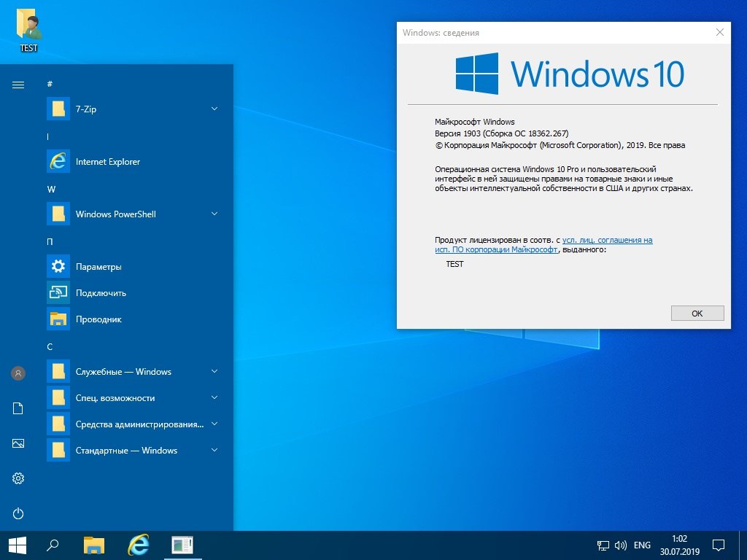Open Documents icon in Start menu sidebar
Viewport: 747px width, 560px height.
coord(18,408)
